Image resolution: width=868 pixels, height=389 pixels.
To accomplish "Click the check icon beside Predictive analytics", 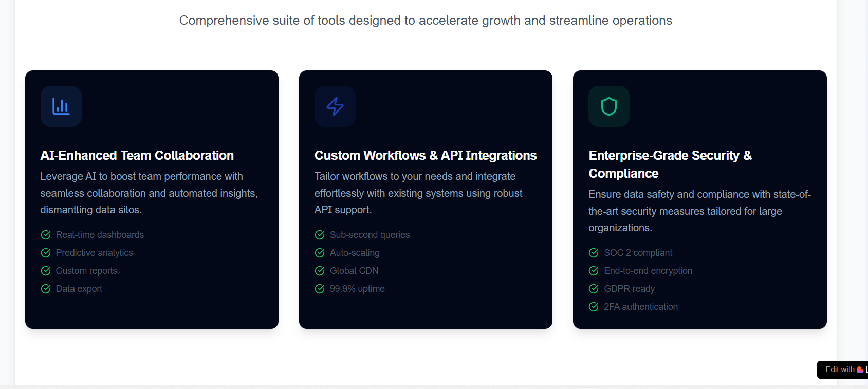I will click(46, 253).
